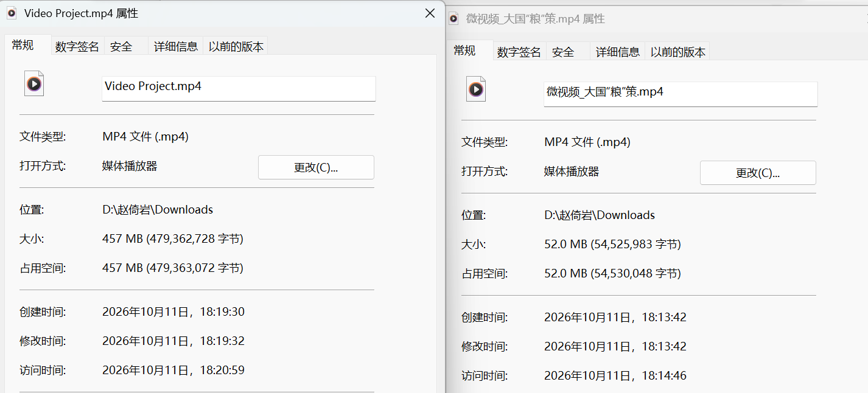Click accessed time ending 18:14:46
Image resolution: width=868 pixels, height=393 pixels.
tap(615, 376)
